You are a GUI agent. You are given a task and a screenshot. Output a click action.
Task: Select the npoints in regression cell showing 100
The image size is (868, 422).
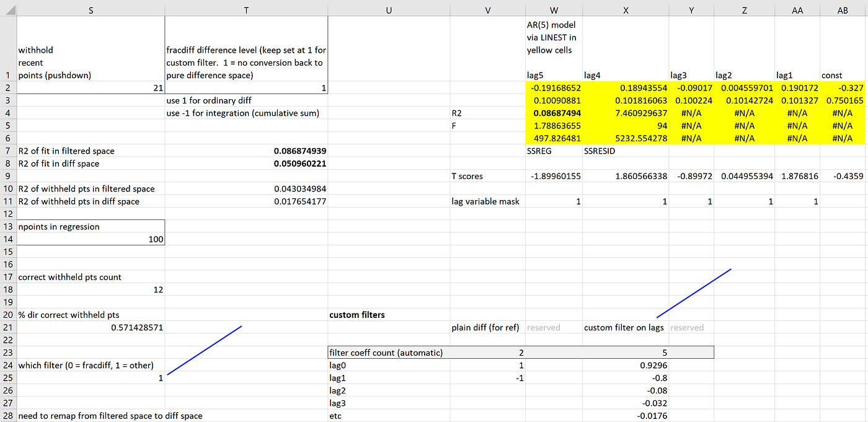tap(91, 239)
